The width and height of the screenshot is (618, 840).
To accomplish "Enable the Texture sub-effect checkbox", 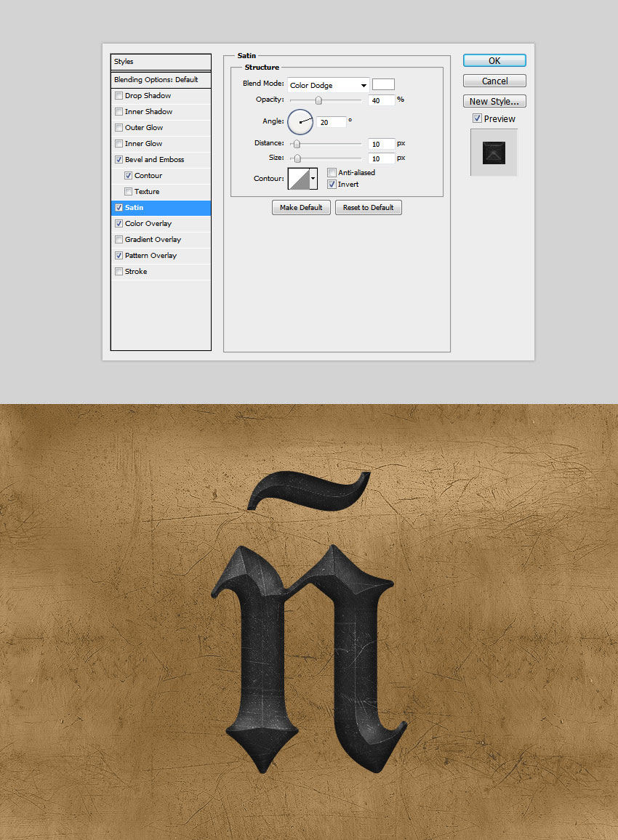I will [128, 192].
